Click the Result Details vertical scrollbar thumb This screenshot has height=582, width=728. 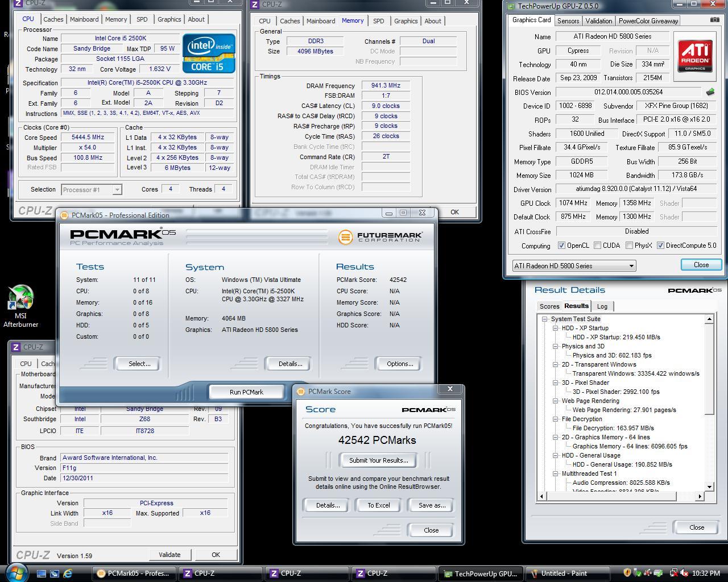(x=709, y=369)
